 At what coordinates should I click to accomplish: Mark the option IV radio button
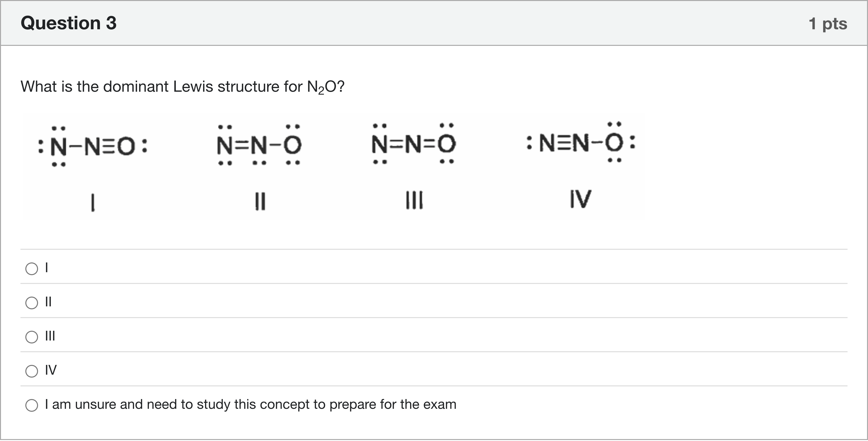click(x=32, y=371)
